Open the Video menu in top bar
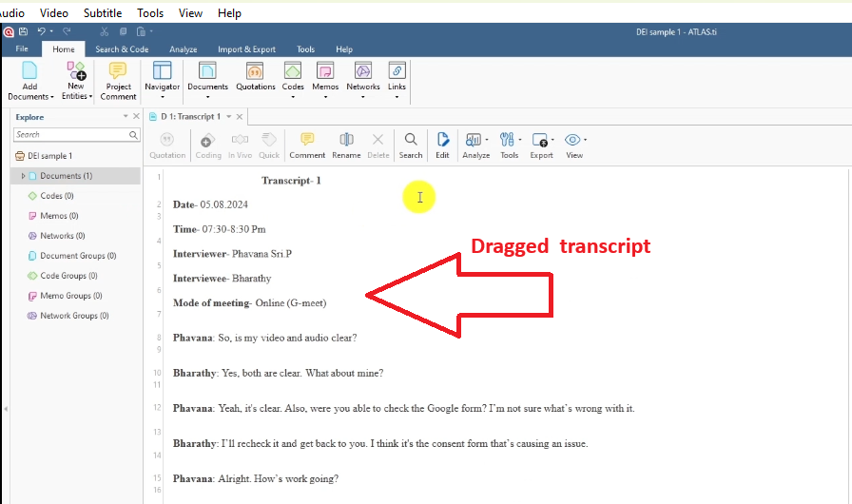Screen dimensions: 852x504 click(x=54, y=13)
